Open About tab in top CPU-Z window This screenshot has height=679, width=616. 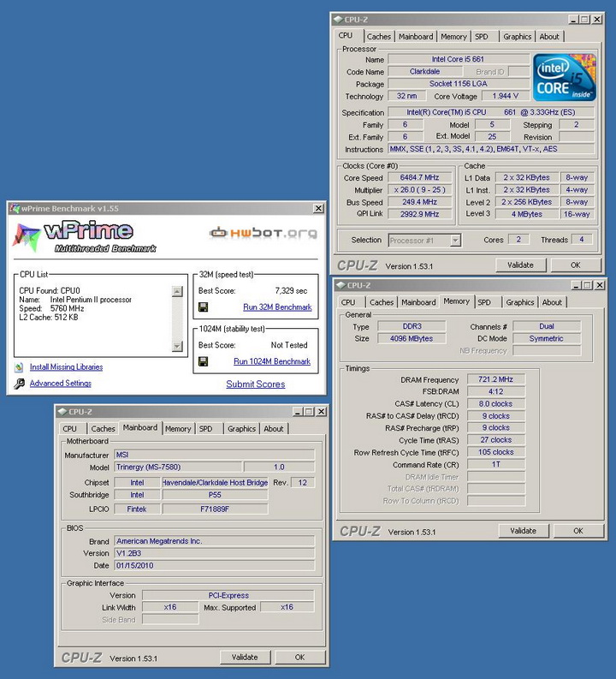click(549, 37)
